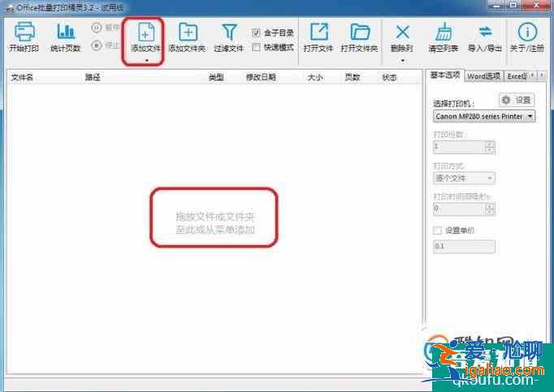This screenshot has width=554, height=392.
Task: Click the 打开文件夹 folder icon
Action: 360,32
